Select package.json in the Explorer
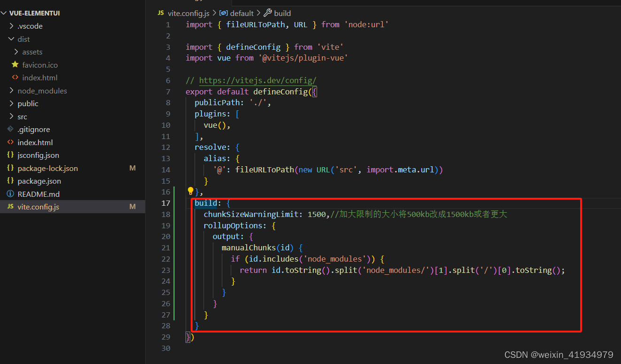Viewport: 621px width, 364px height. [x=39, y=181]
